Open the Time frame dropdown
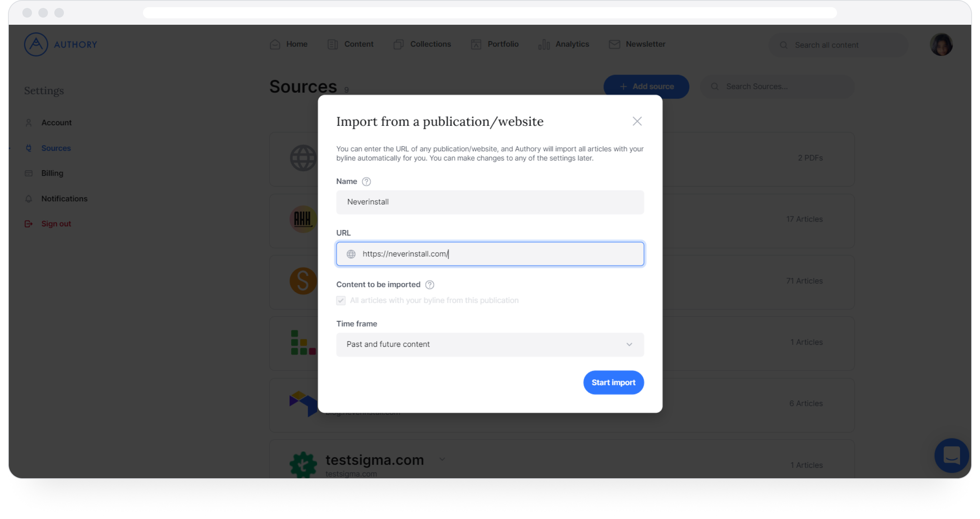Image resolution: width=980 pixels, height=519 pixels. click(x=490, y=345)
